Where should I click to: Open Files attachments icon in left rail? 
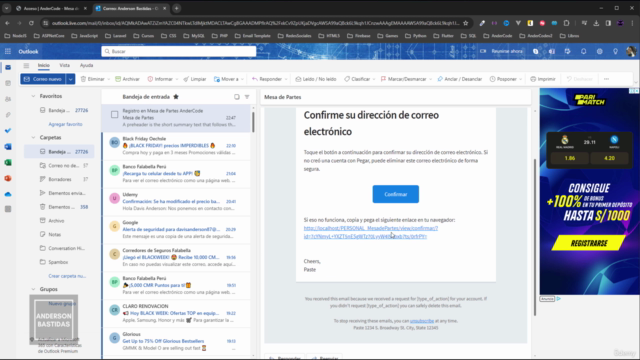coord(8,115)
